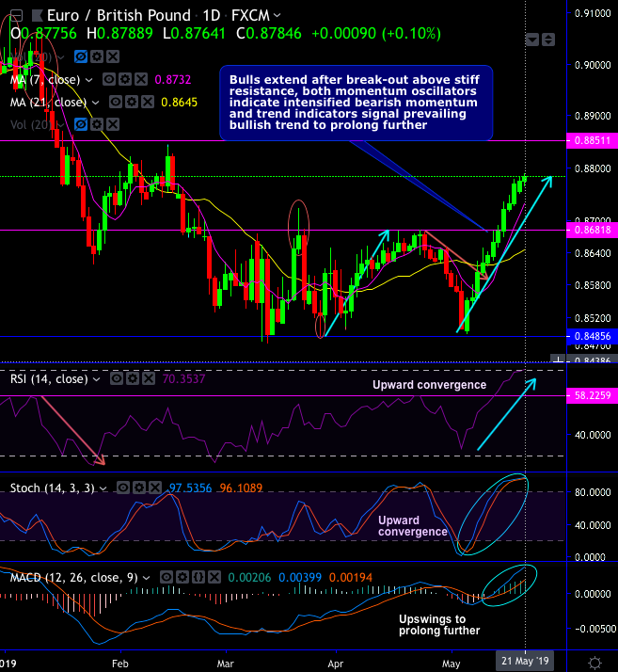618x672 pixels.
Task: Show the Vol (20) below MA (21, close)
Action: (81, 125)
